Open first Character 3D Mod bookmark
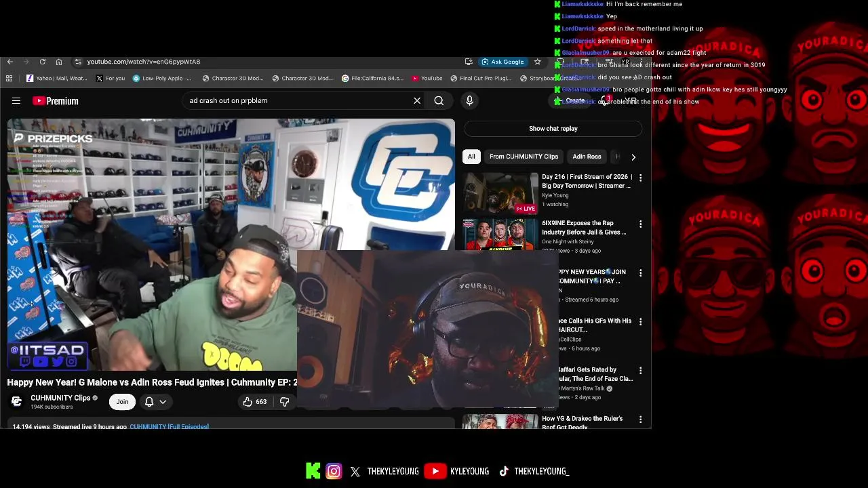This screenshot has width=868, height=488. (x=233, y=79)
